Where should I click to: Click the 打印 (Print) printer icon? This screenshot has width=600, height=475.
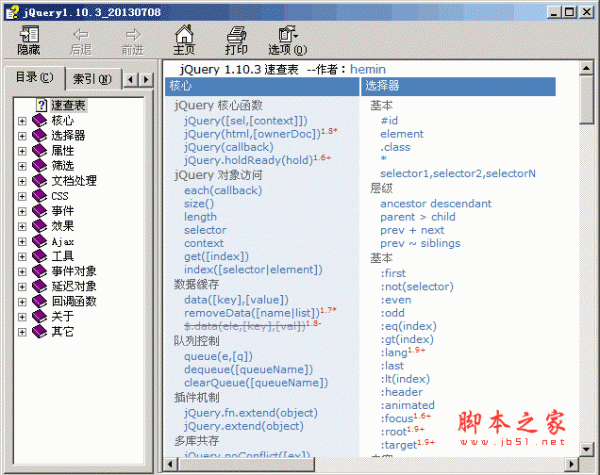pos(236,34)
